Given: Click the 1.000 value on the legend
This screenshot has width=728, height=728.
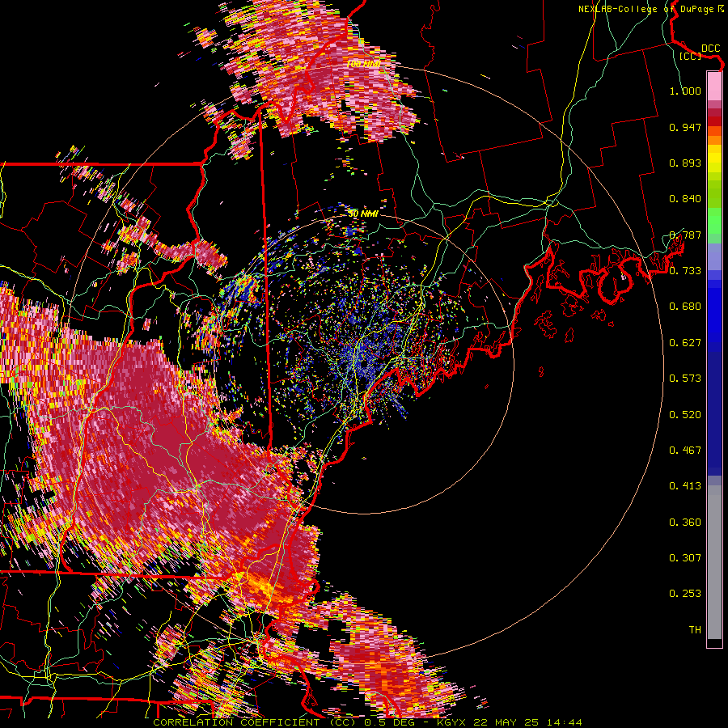Looking at the screenshot, I should tap(685, 91).
